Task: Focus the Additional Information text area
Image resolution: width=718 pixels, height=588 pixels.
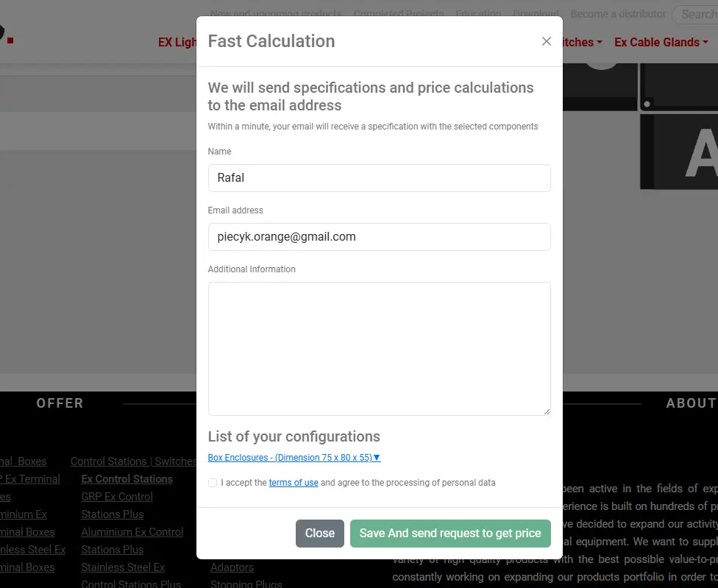Action: coord(379,348)
